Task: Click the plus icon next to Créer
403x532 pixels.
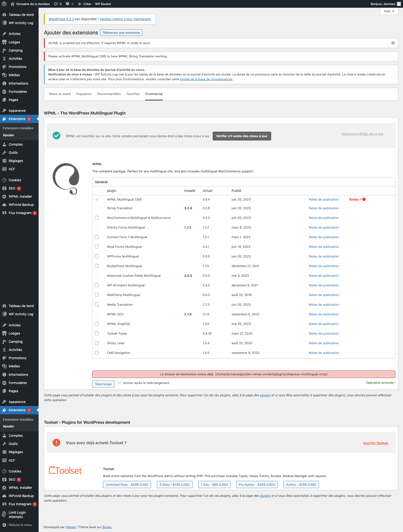Action: click(80, 4)
